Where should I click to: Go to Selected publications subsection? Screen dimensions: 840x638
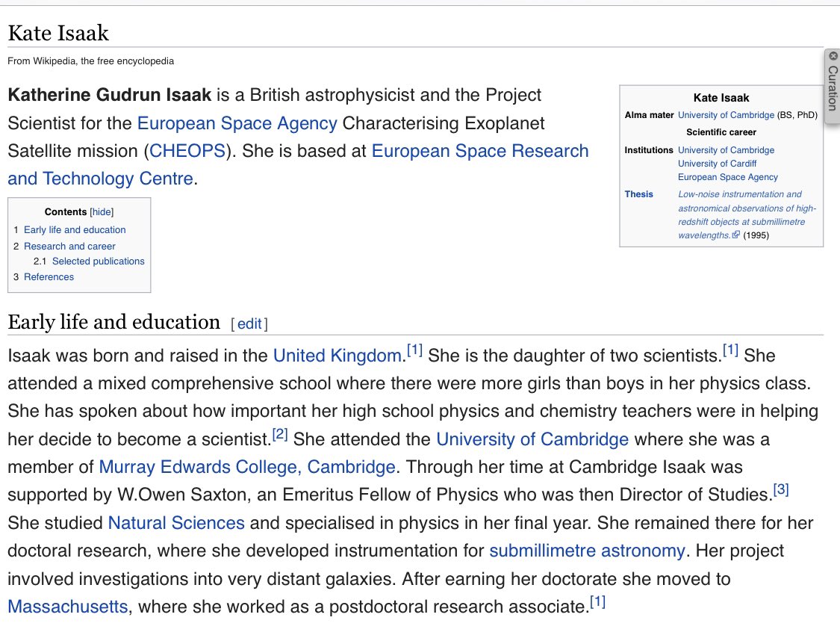coord(98,261)
